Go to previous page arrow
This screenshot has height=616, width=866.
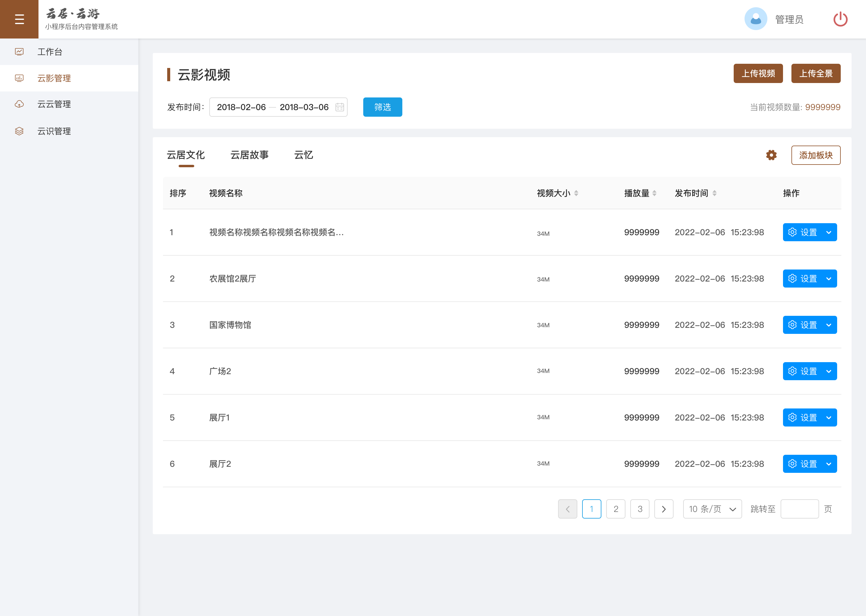568,509
